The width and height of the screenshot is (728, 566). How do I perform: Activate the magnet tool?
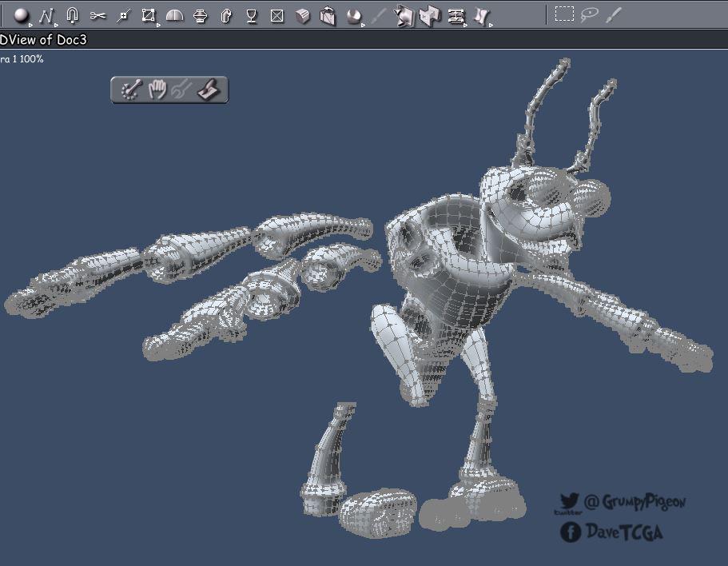point(72,15)
